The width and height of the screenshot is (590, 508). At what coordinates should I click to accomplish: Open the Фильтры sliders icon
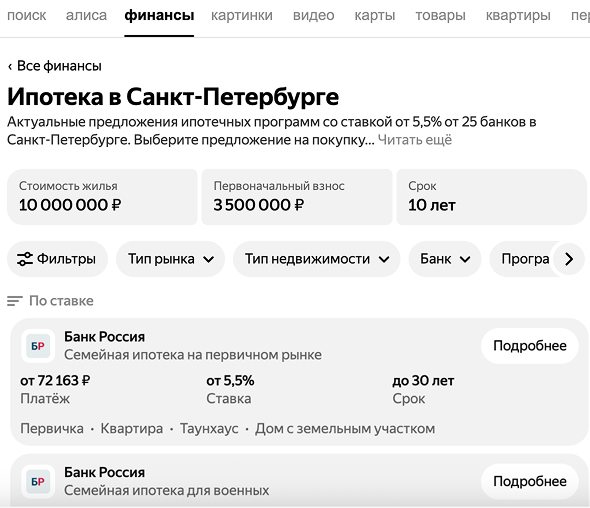[x=25, y=259]
